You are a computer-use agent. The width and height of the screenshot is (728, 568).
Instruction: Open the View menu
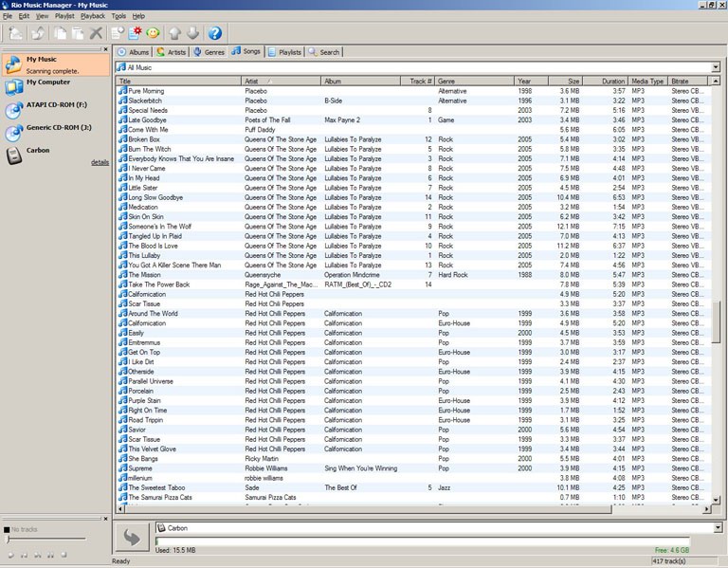pos(42,16)
